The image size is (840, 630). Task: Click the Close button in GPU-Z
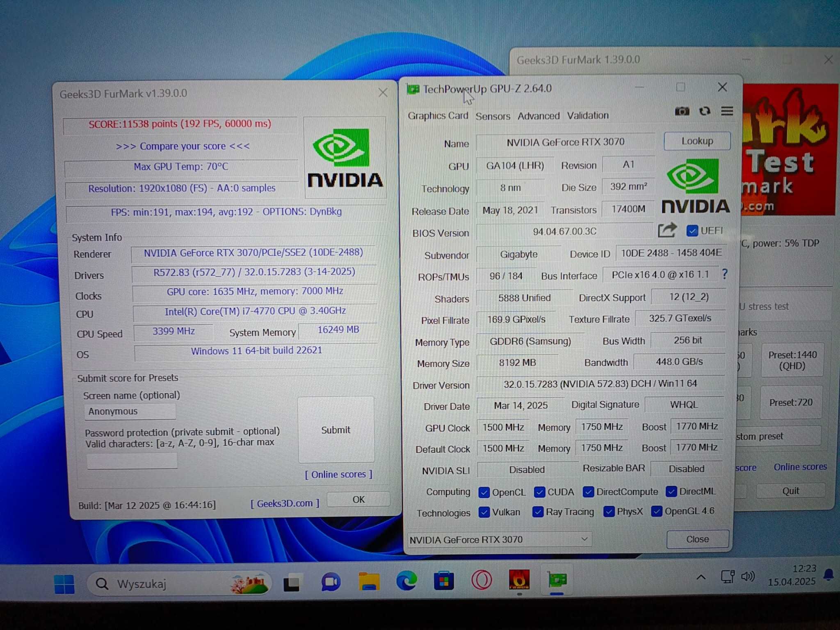pos(698,539)
